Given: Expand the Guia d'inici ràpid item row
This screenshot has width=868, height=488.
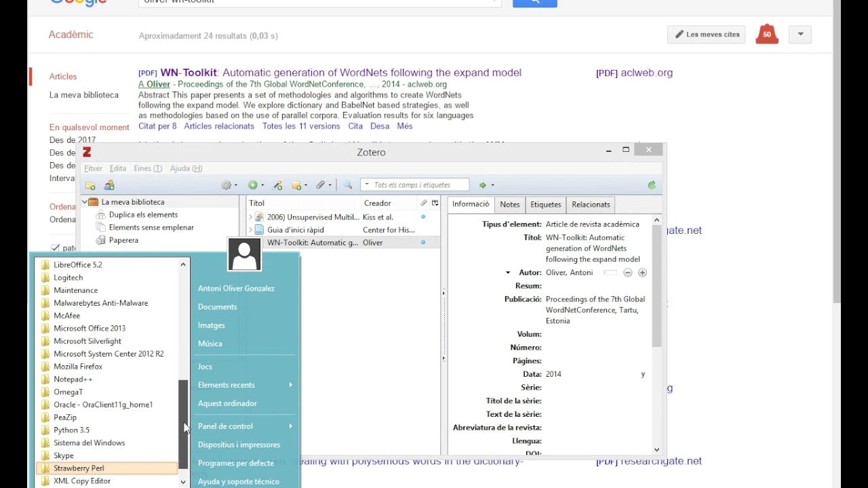Looking at the screenshot, I should 250,230.
